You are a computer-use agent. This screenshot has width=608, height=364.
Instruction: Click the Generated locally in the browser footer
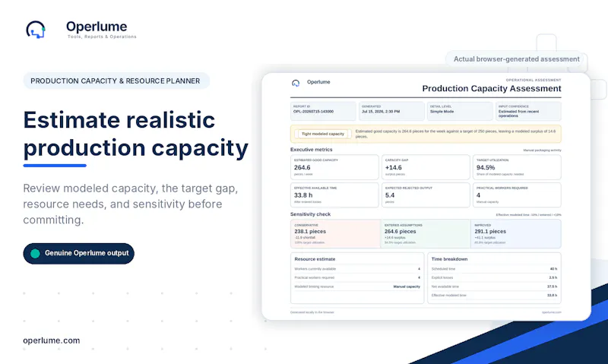[x=312, y=312]
